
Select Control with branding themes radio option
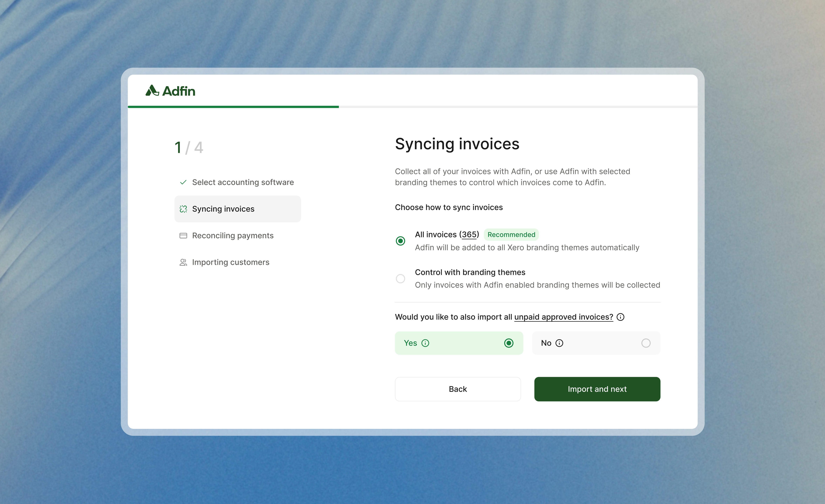tap(400, 278)
